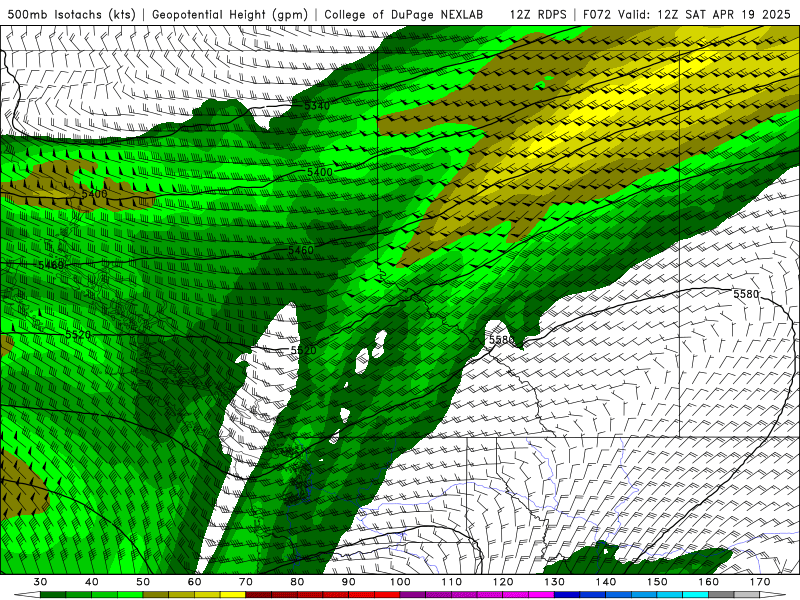Image resolution: width=800 pixels, height=600 pixels.
Task: Pick the dark gray 160-165 knot swatch
Action: pos(721,595)
